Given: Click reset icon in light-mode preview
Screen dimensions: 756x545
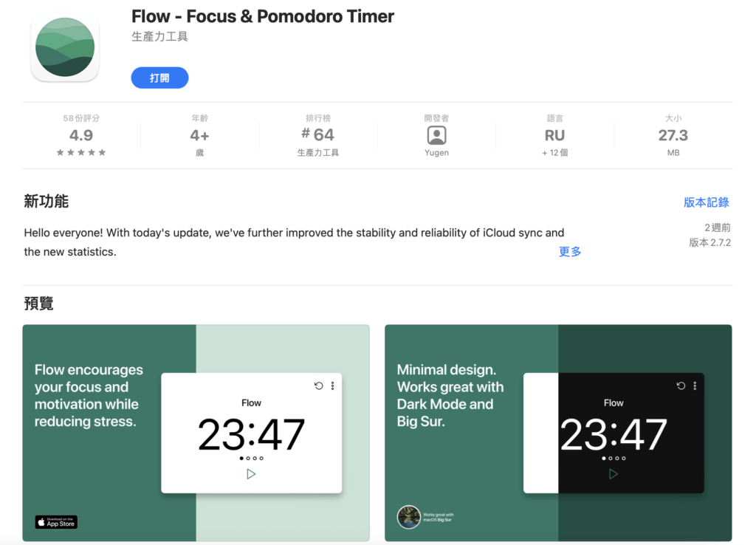Looking at the screenshot, I should point(318,385).
